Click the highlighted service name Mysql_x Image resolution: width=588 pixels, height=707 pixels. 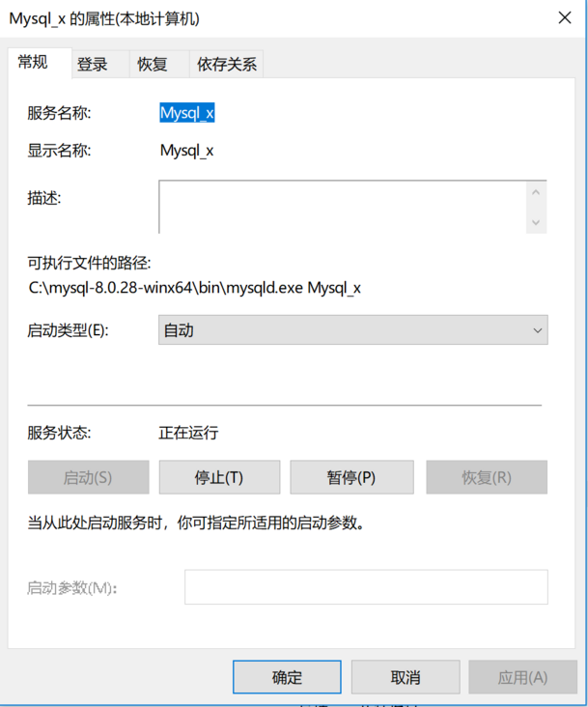click(187, 113)
